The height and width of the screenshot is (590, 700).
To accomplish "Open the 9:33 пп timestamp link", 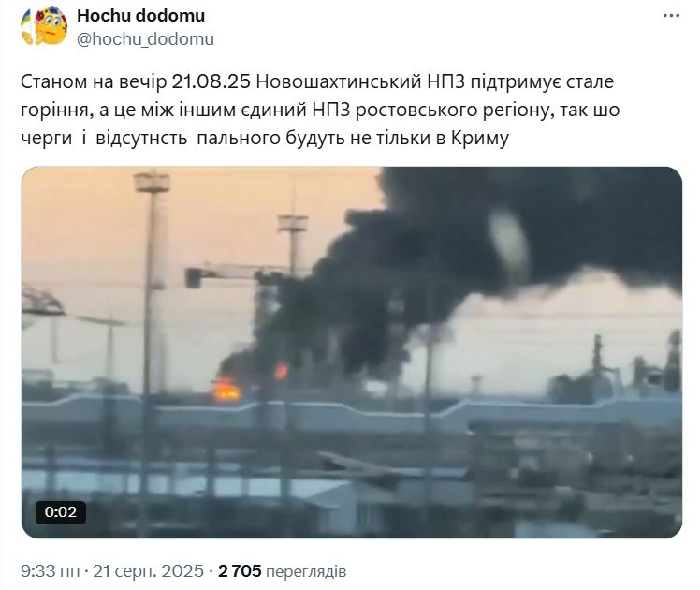I will pos(50,571).
